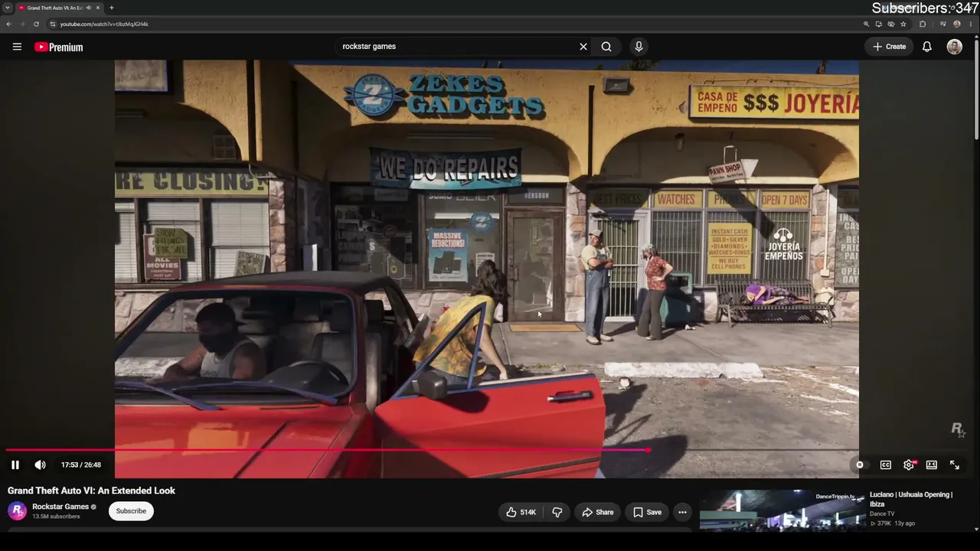
Task: Open the zoom magnifier in the address bar
Action: click(866, 24)
